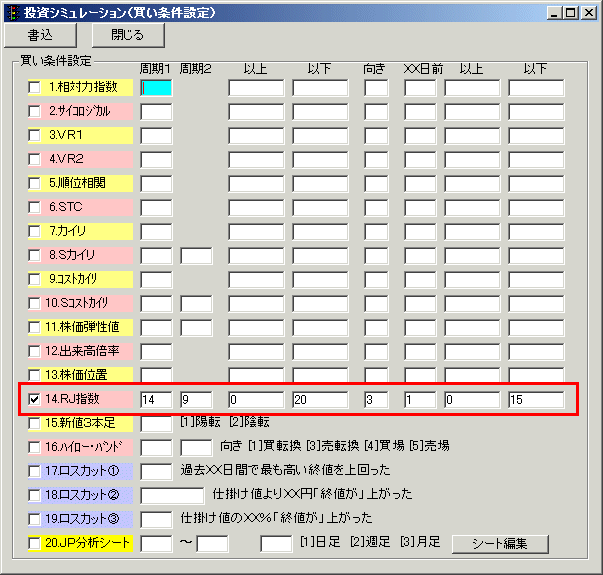The image size is (603, 575).
Task: Check the 10.Sコストカイリ checkbox
Action: click(x=34, y=303)
